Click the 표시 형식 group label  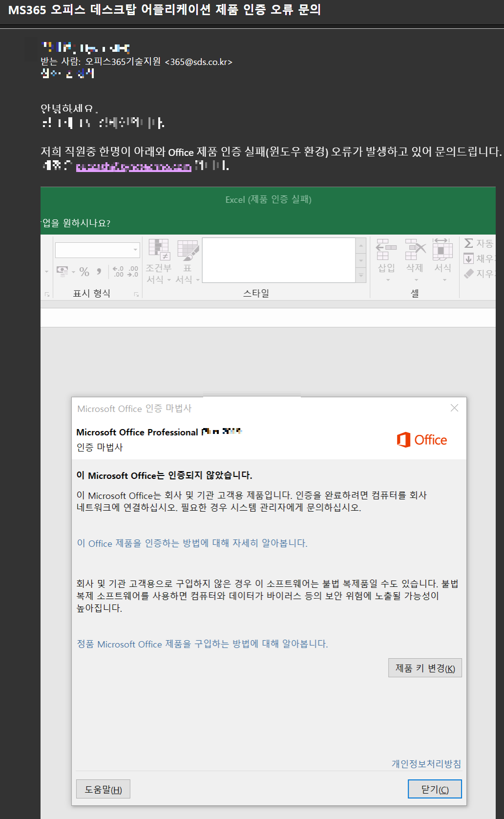click(x=91, y=293)
